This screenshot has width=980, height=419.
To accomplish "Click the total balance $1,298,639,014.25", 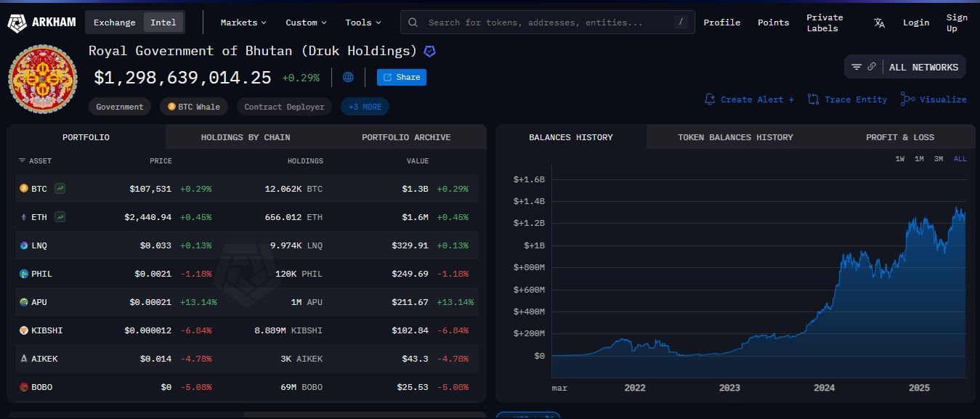I will pos(182,78).
